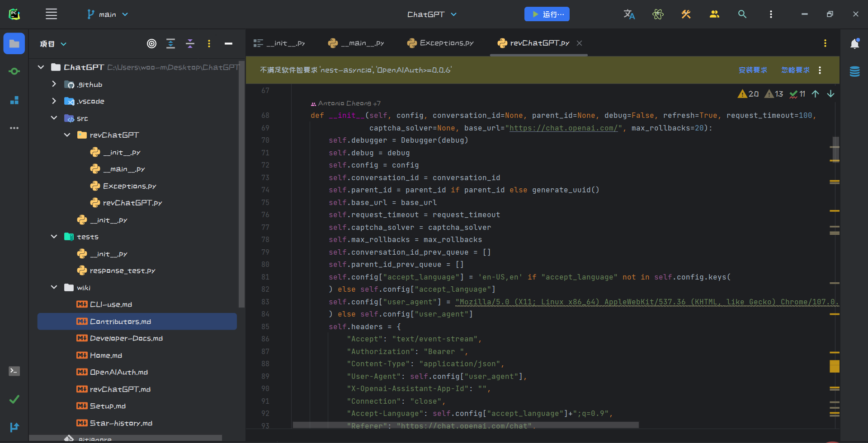The image size is (868, 443).
Task: Click install requirements link in banner
Action: click(753, 70)
